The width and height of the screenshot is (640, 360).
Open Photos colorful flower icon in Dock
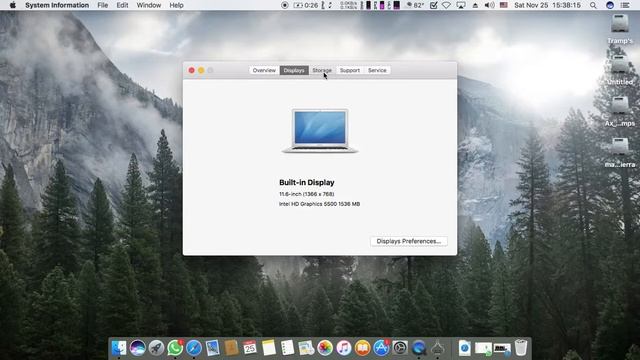tap(325, 348)
